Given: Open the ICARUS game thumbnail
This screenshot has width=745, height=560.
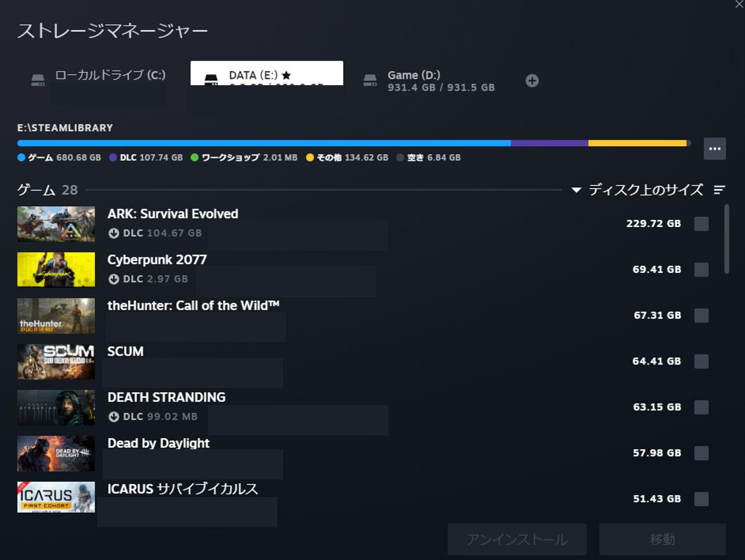Looking at the screenshot, I should pyautogui.click(x=56, y=497).
